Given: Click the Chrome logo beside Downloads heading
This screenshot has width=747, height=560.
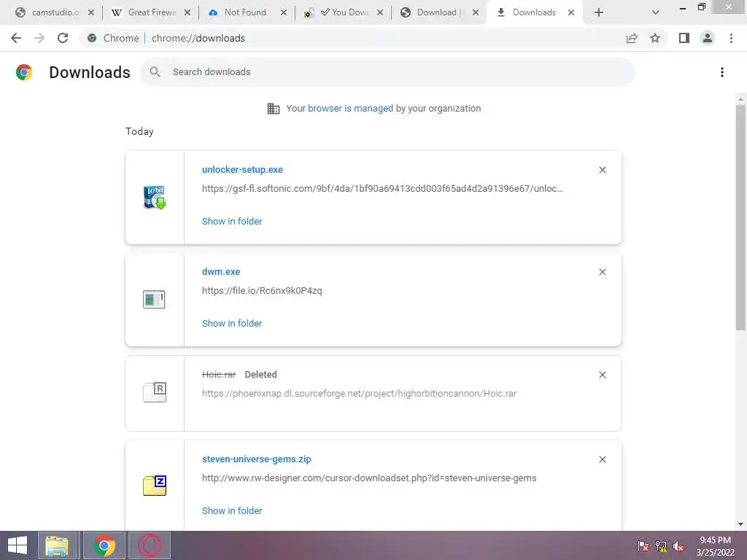Looking at the screenshot, I should click(24, 72).
